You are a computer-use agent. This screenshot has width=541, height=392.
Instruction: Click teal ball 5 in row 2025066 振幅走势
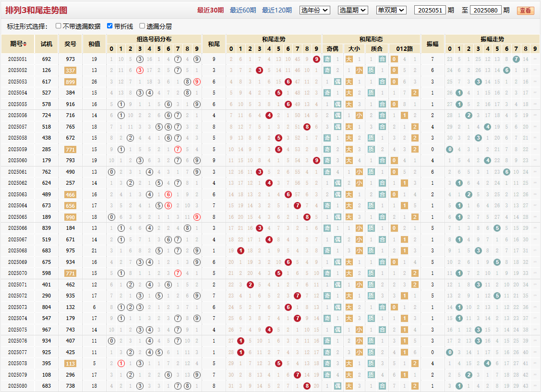(x=497, y=228)
